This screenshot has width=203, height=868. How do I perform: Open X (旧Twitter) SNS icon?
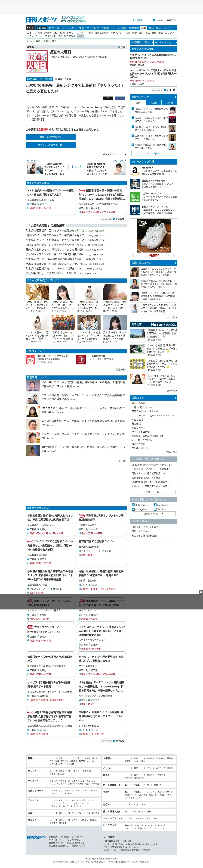point(133,505)
